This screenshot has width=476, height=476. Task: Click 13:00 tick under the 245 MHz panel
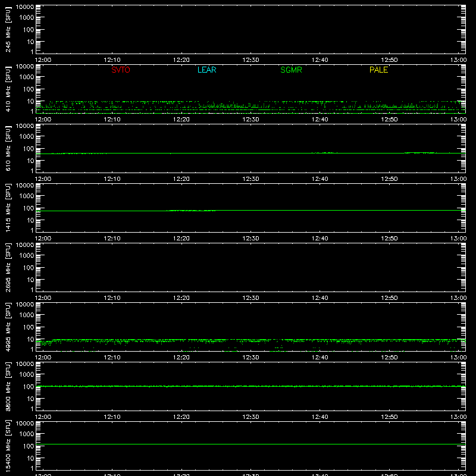(458, 60)
